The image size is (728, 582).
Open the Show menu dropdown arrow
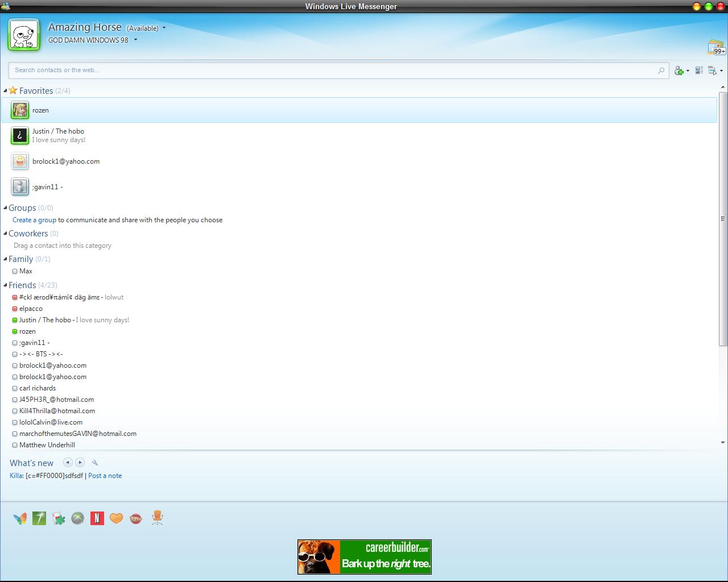pyautogui.click(x=721, y=71)
